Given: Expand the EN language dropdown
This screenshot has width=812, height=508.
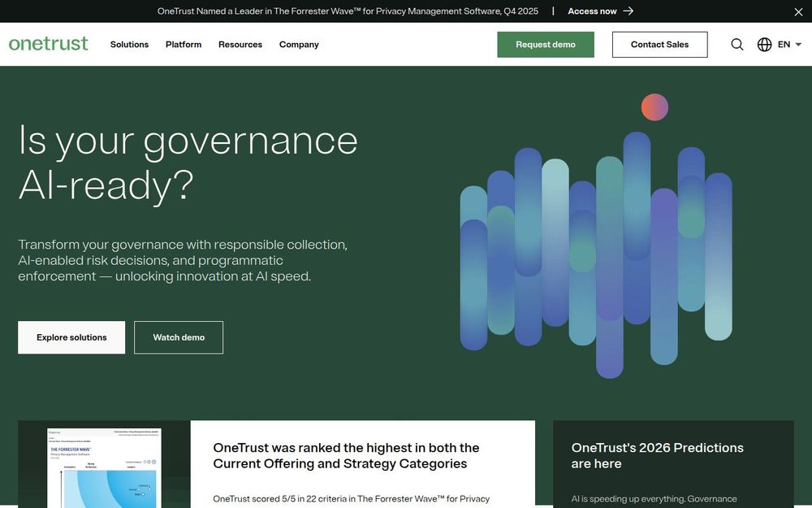Looking at the screenshot, I should [786, 45].
